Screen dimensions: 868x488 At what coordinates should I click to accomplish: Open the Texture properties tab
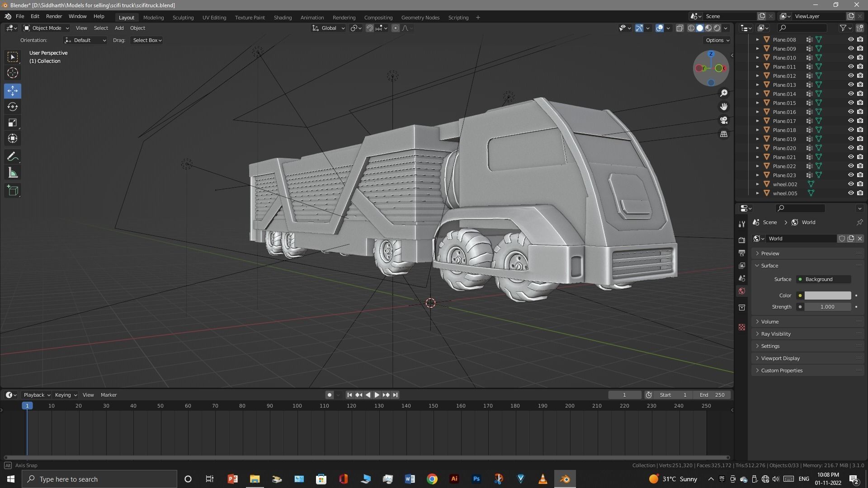tap(741, 327)
